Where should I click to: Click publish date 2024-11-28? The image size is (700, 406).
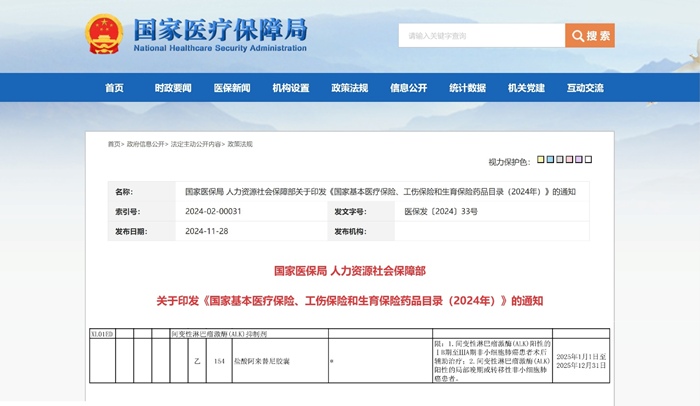click(207, 231)
